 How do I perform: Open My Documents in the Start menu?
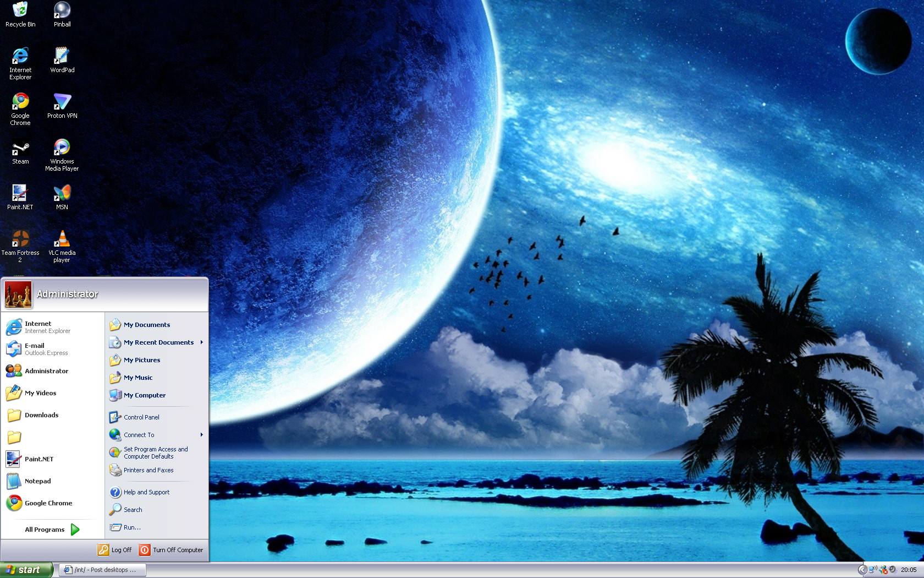coord(157,325)
